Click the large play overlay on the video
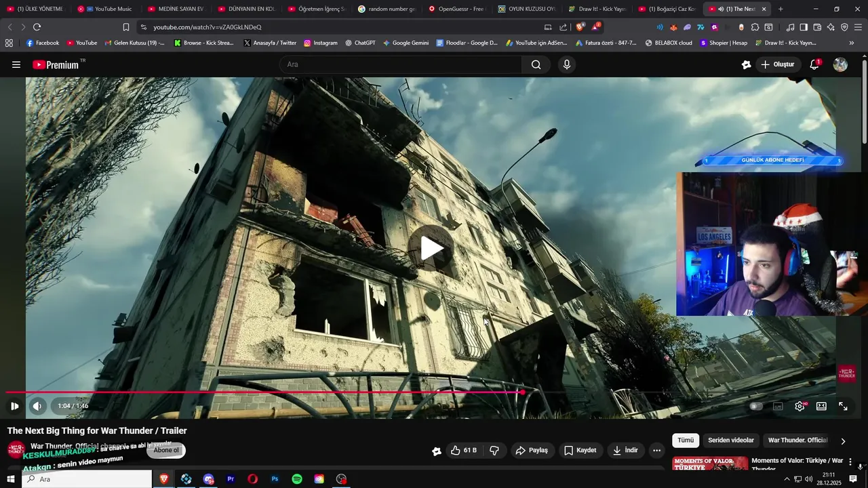The height and width of the screenshot is (488, 868). (431, 248)
